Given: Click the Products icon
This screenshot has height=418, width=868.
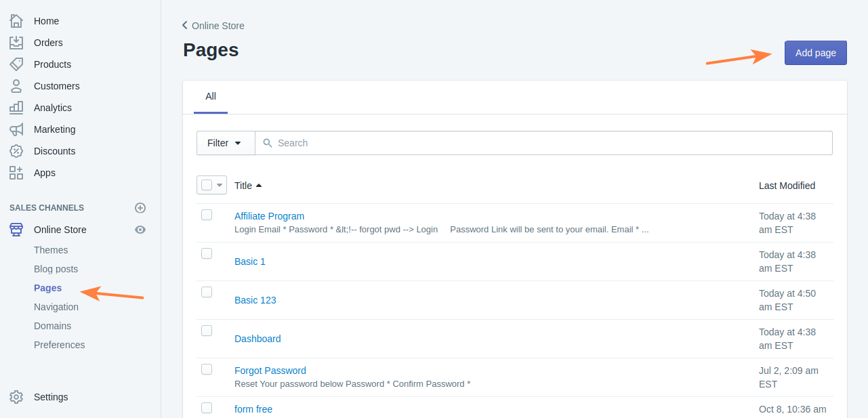Looking at the screenshot, I should [x=16, y=64].
